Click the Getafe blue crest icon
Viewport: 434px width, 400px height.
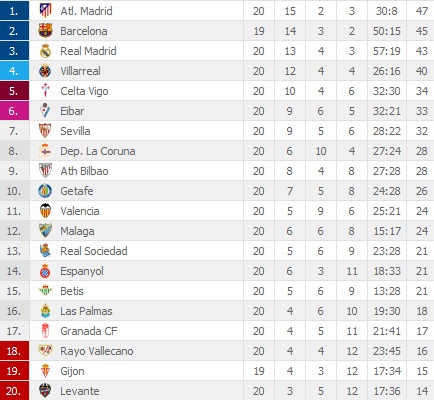tap(45, 191)
